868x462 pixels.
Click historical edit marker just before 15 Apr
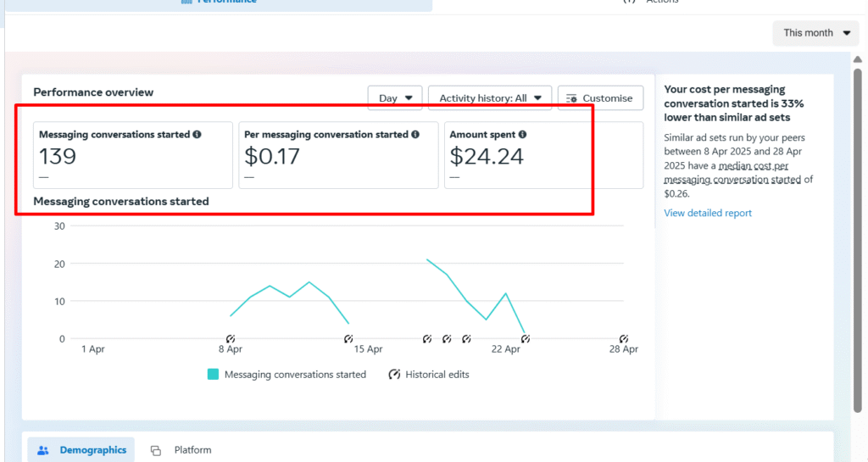pos(348,339)
